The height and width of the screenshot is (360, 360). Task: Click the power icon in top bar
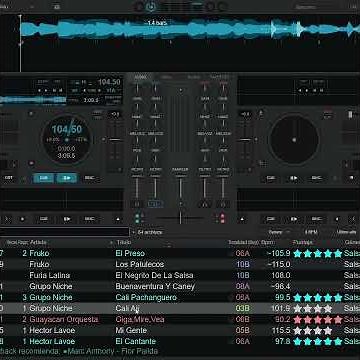151,6
